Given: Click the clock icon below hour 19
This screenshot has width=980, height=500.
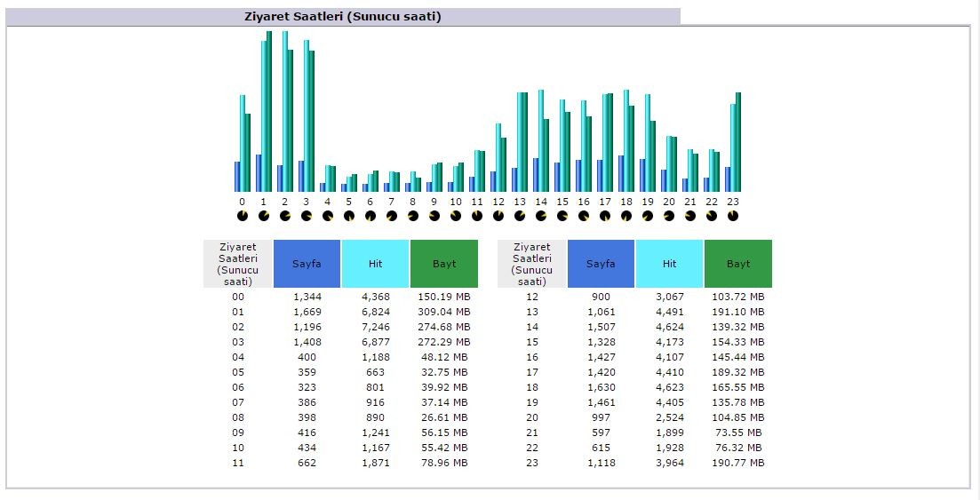Looking at the screenshot, I should click(x=648, y=216).
